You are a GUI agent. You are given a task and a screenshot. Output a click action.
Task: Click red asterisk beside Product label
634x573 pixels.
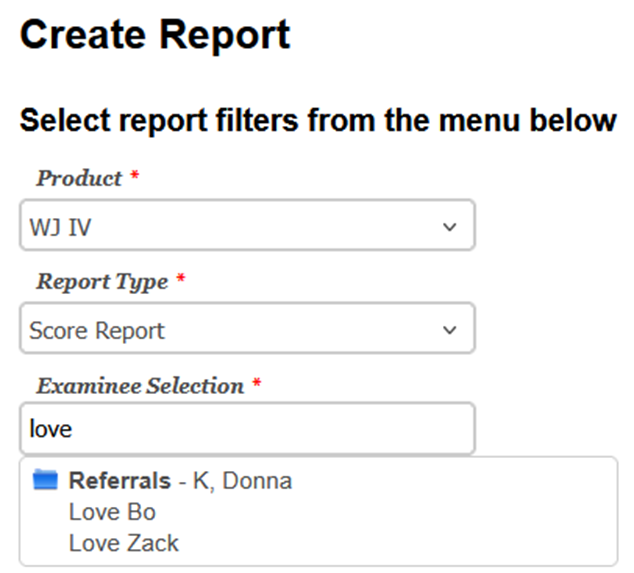pyautogui.click(x=135, y=176)
